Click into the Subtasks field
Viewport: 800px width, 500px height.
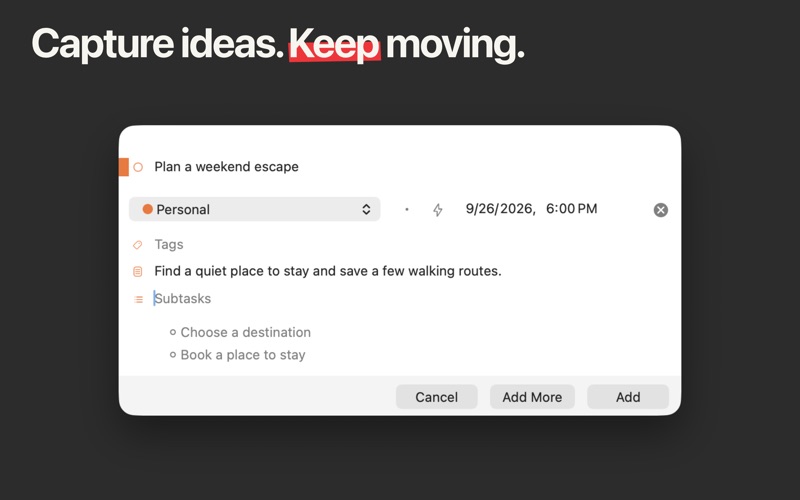(183, 298)
